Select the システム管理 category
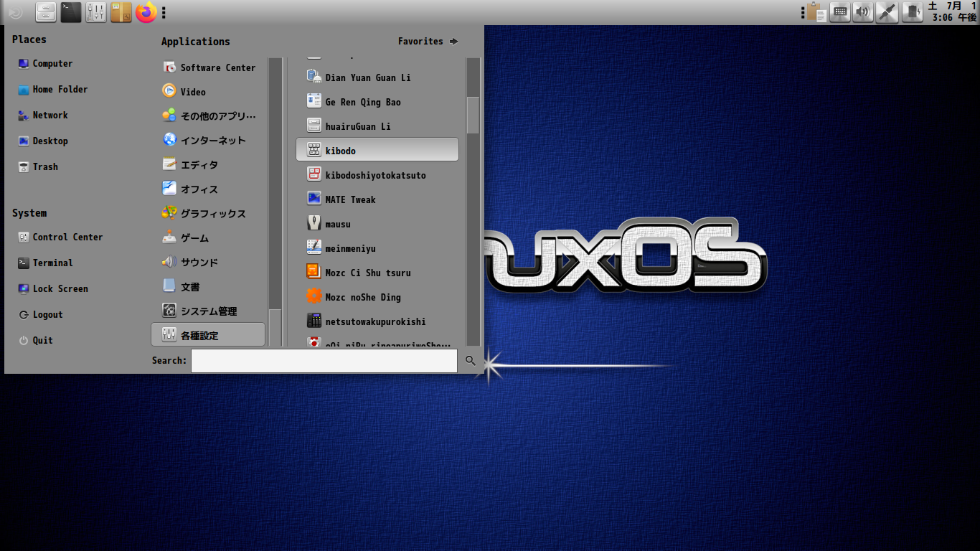This screenshot has width=980, height=551. pyautogui.click(x=208, y=311)
